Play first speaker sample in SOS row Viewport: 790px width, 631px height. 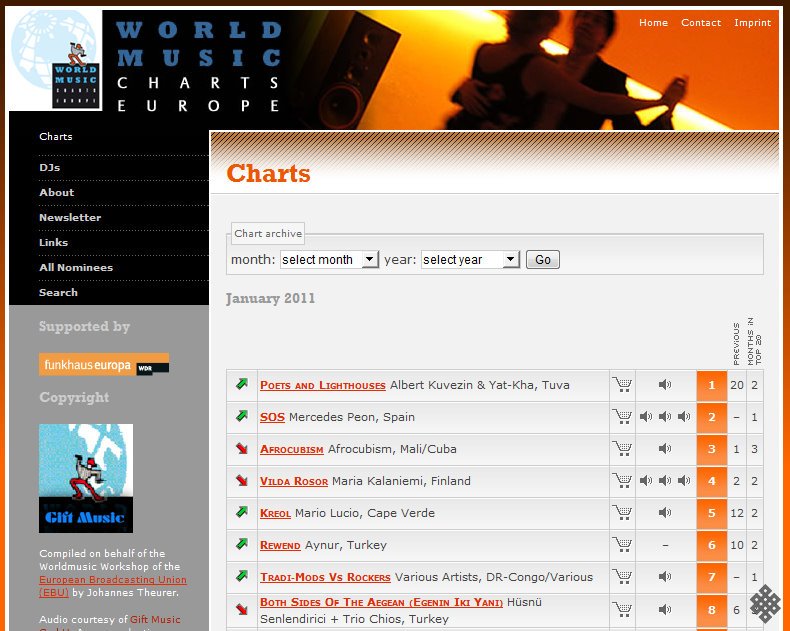click(646, 416)
